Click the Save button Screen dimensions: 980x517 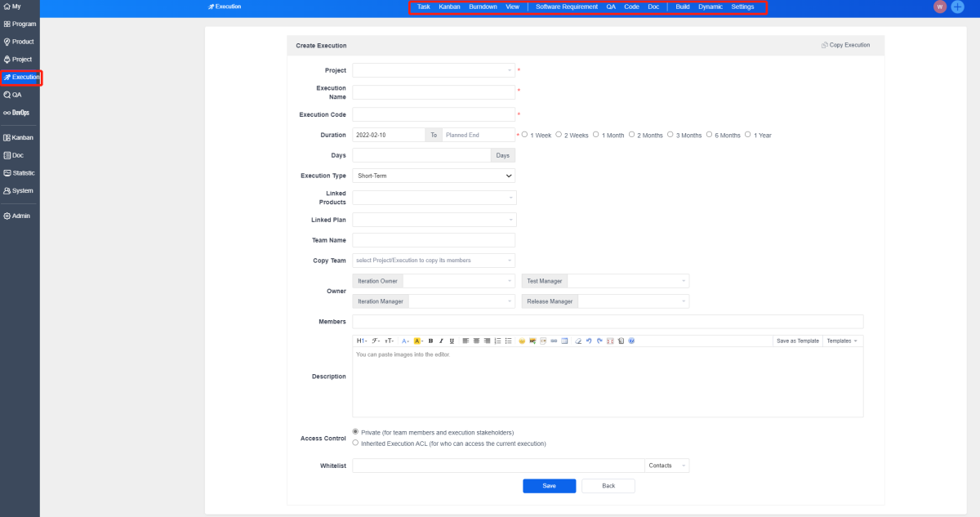pyautogui.click(x=549, y=486)
